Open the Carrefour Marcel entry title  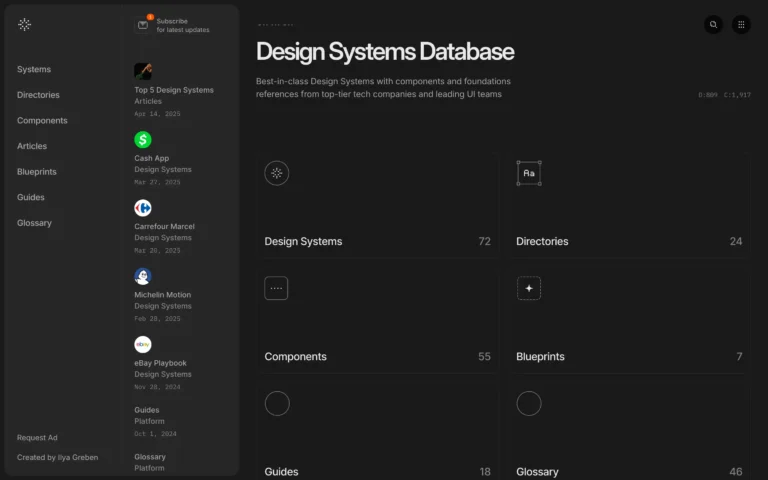[165, 226]
